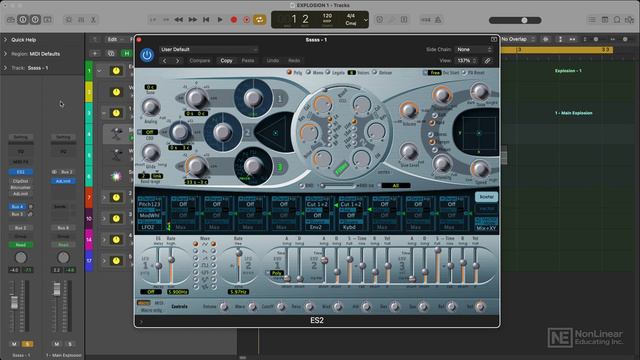Go to project beginning button
Image resolution: width=640 pixels, height=360 pixels.
[206, 20]
